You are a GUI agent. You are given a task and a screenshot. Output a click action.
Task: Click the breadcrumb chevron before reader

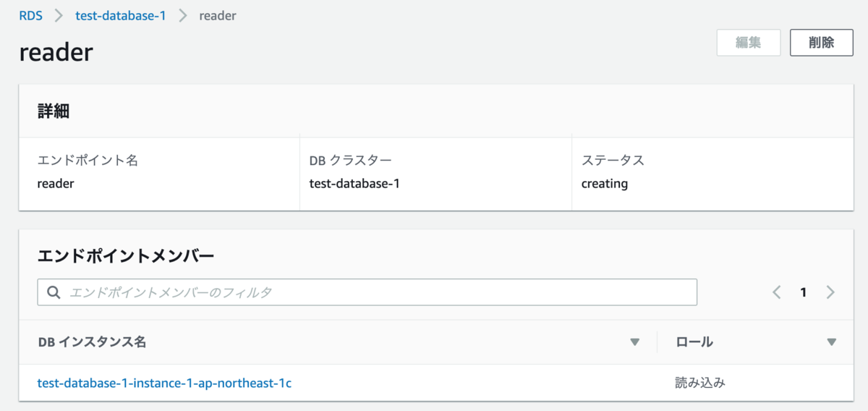[183, 15]
